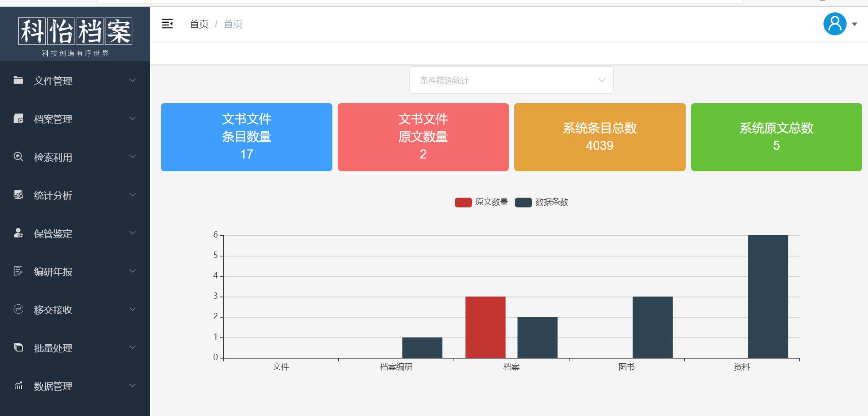Click the notepad icon beside 编研年报
The height and width of the screenshot is (416, 868).
pos(18,271)
